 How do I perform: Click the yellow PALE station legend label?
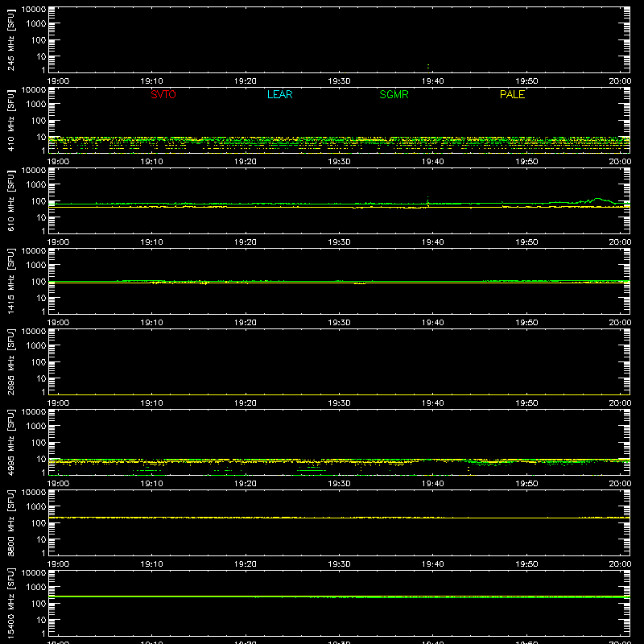512,94
